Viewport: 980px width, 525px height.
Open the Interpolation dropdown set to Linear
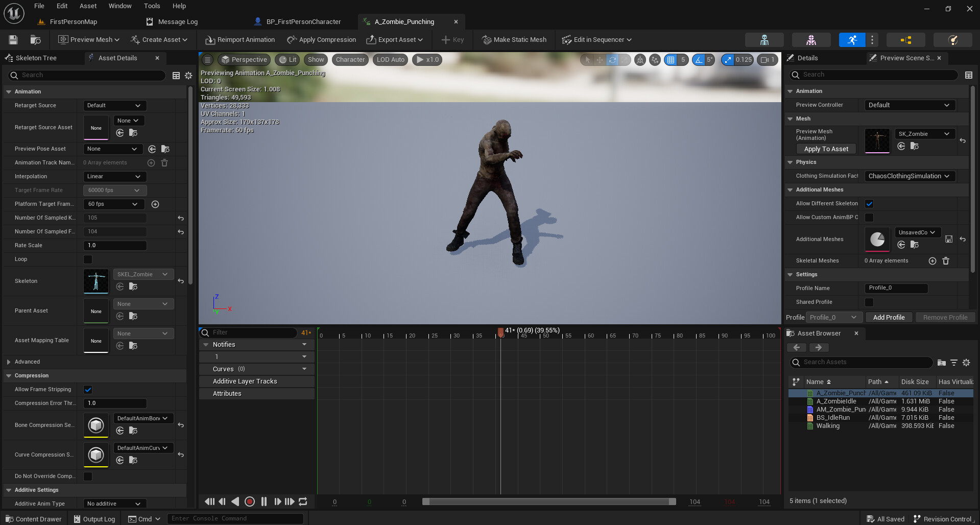(x=114, y=176)
